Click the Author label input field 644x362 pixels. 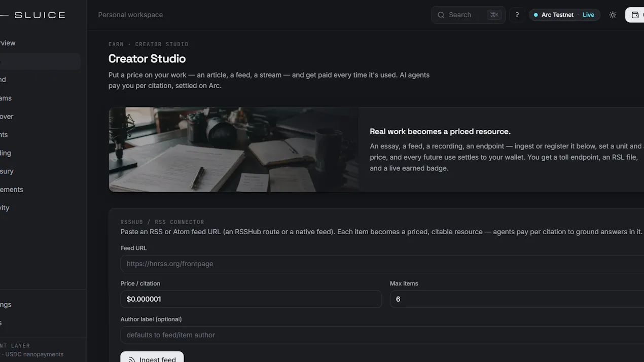coord(382,335)
